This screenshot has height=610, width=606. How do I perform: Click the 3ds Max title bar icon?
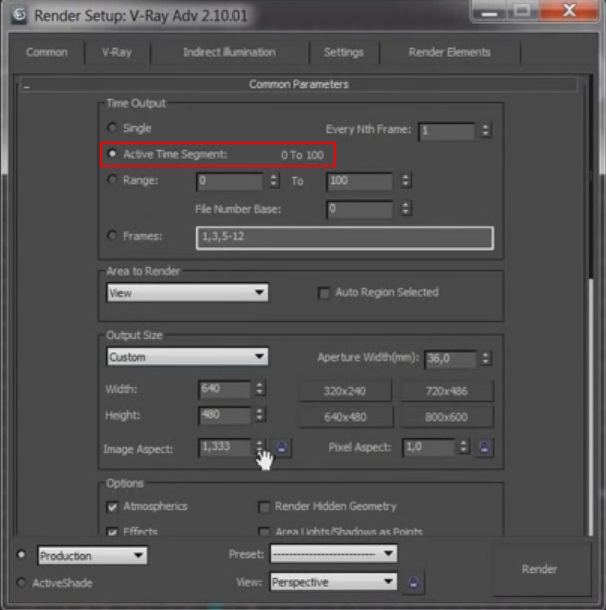coord(17,16)
